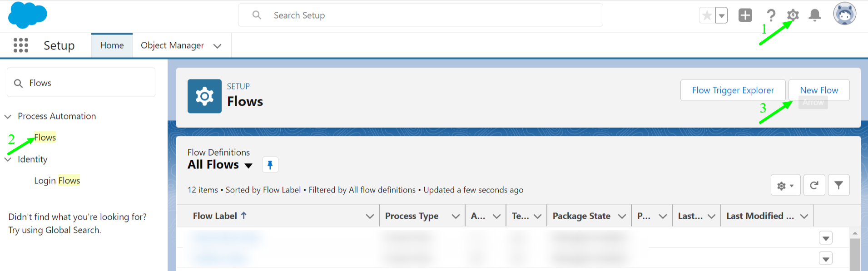The image size is (868, 271).
Task: Add page to favorites star
Action: [707, 15]
